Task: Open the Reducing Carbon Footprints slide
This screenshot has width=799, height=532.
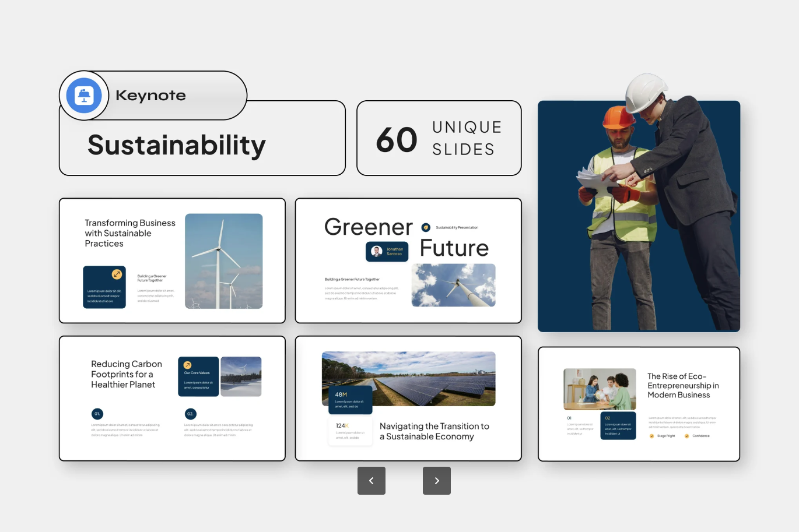Action: pyautogui.click(x=172, y=398)
